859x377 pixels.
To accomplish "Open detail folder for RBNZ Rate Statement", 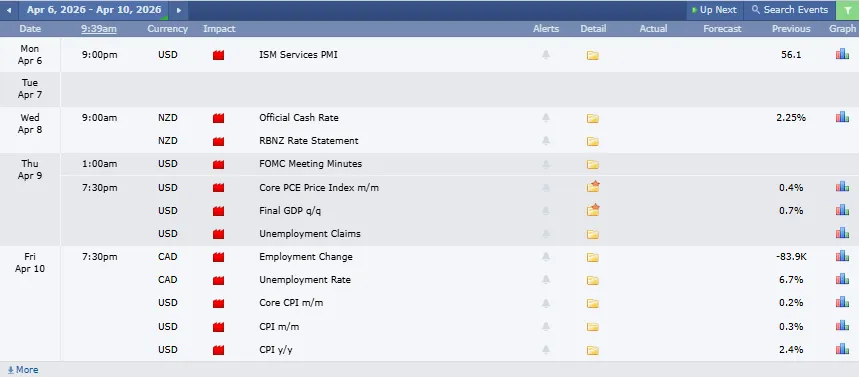I will pyautogui.click(x=593, y=141).
